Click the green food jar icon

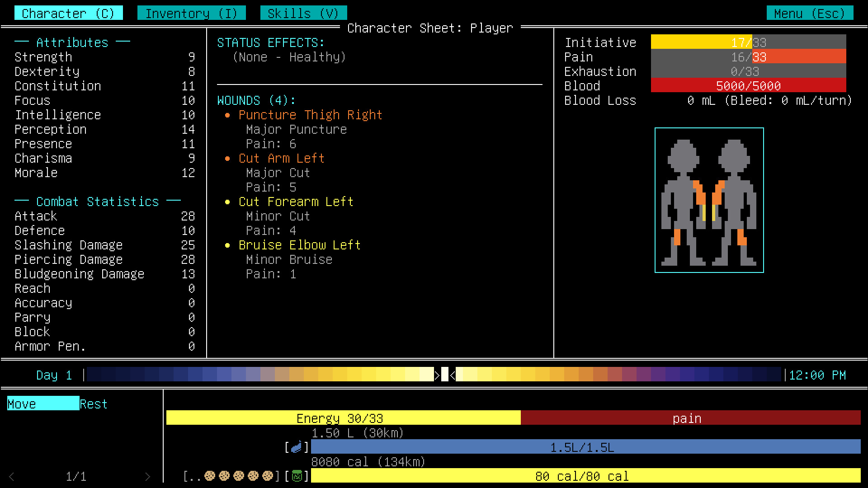(297, 476)
